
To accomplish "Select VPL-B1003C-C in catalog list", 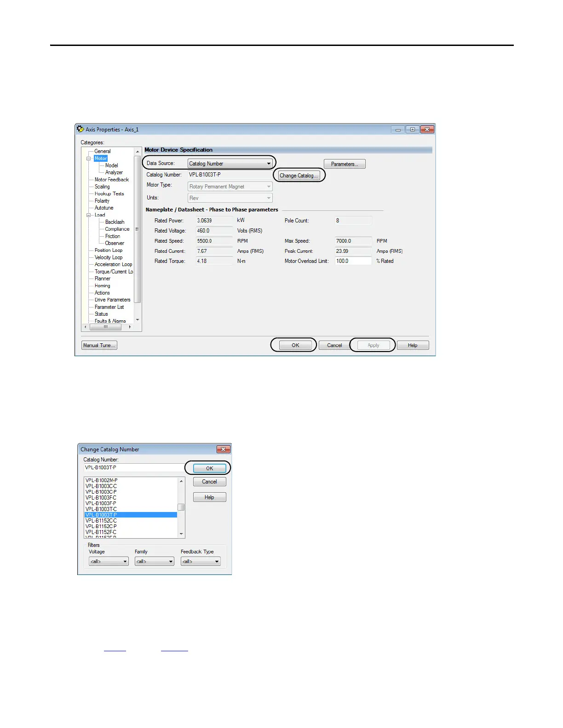I will 101,486.
